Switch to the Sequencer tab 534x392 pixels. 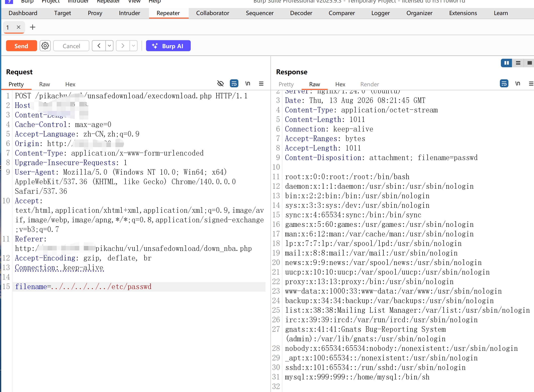click(260, 13)
